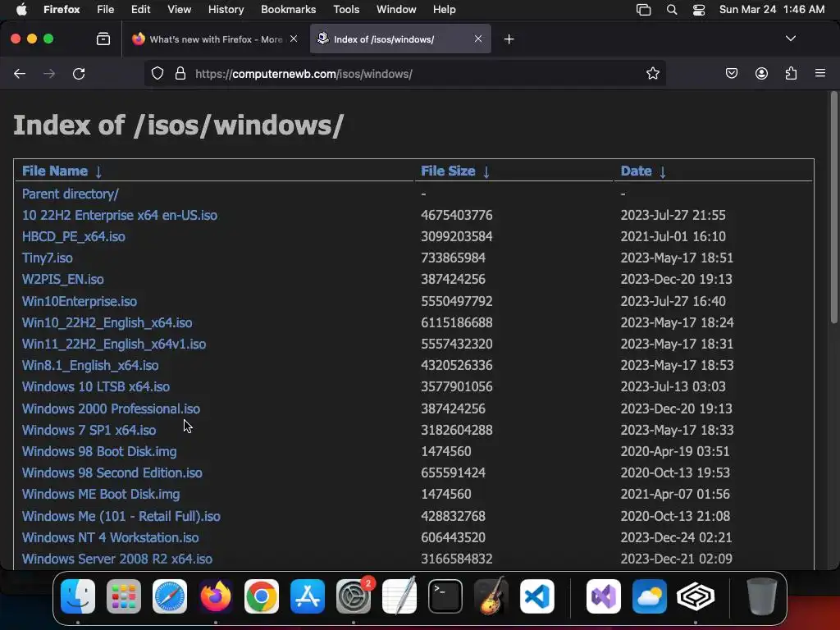Viewport: 840px width, 630px height.
Task: Close the What's new with Firefox tab
Action: tap(294, 39)
